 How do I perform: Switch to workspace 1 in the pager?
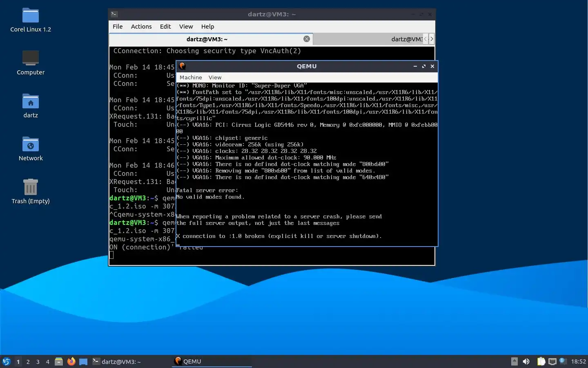click(x=18, y=361)
